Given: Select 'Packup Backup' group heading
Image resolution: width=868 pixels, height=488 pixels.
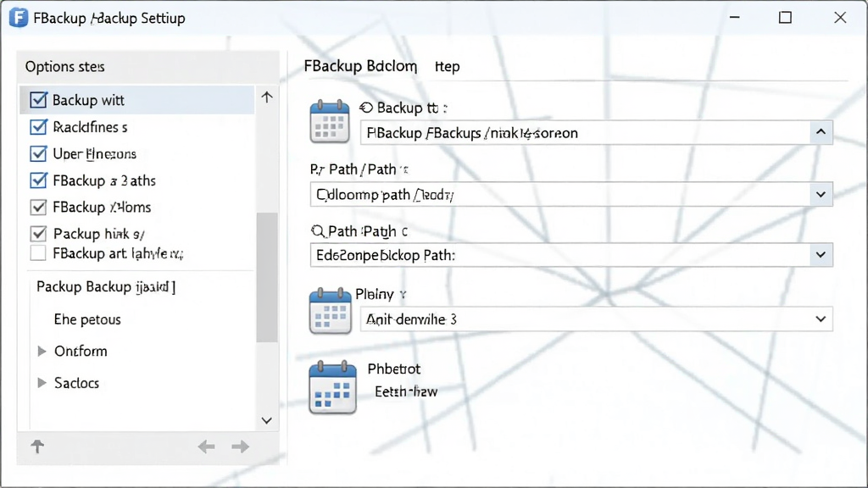Looking at the screenshot, I should [106, 286].
